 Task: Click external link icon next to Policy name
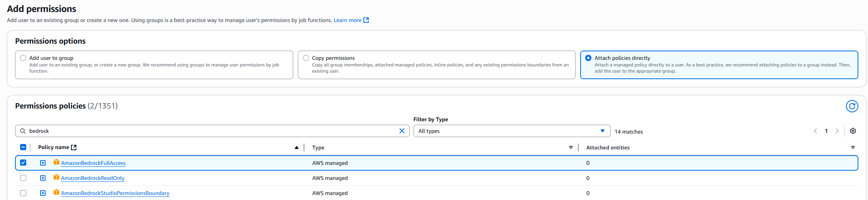coord(74,147)
